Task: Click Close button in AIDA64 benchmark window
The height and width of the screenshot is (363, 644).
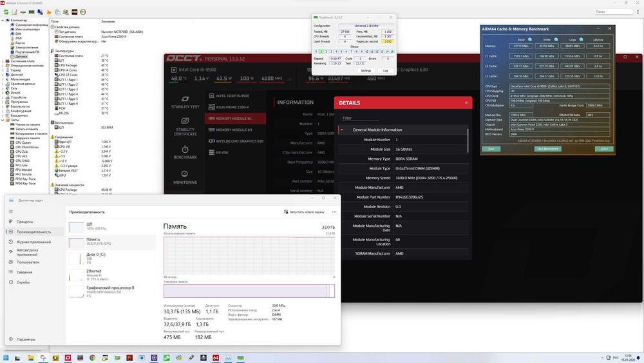Action: pyautogui.click(x=604, y=149)
